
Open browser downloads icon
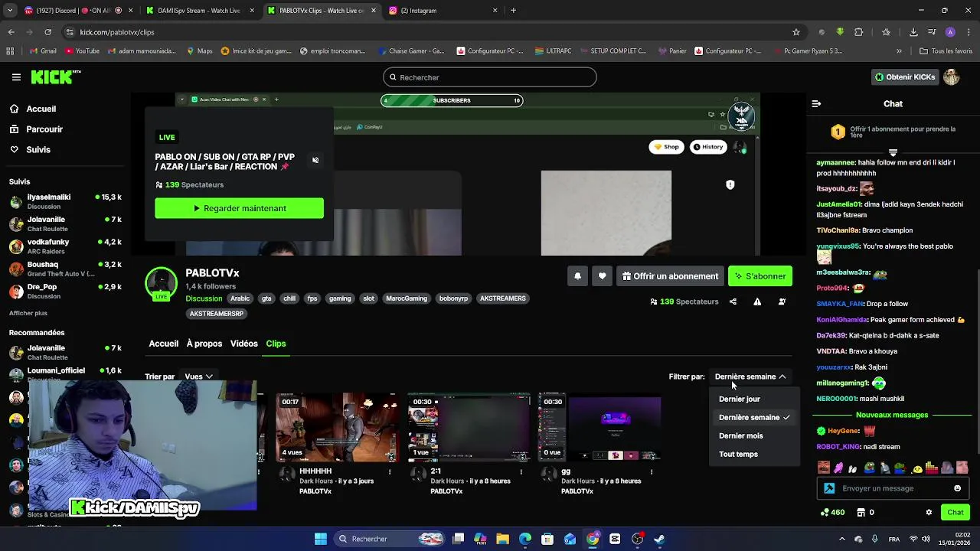[913, 32]
